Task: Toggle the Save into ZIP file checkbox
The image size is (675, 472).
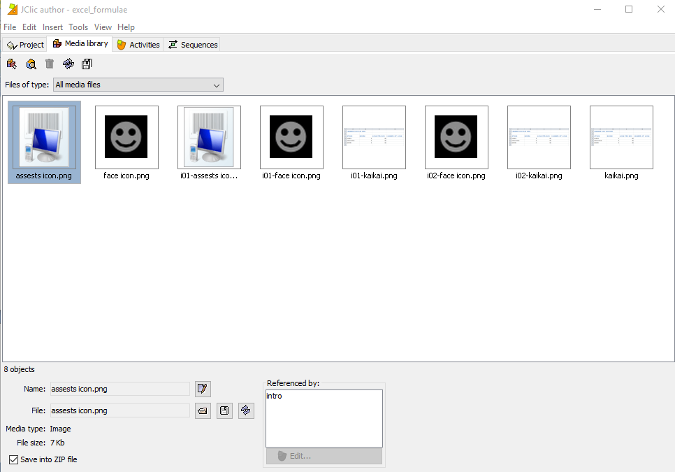Action: tap(12, 459)
